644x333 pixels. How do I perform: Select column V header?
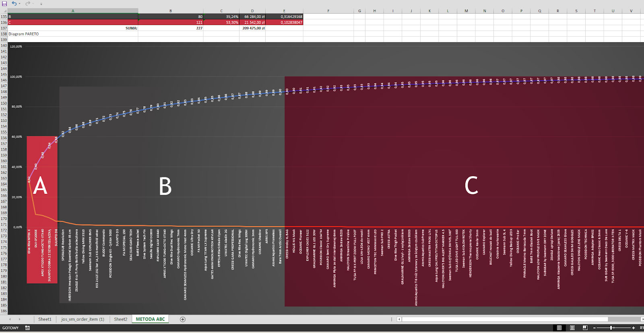(x=631, y=11)
